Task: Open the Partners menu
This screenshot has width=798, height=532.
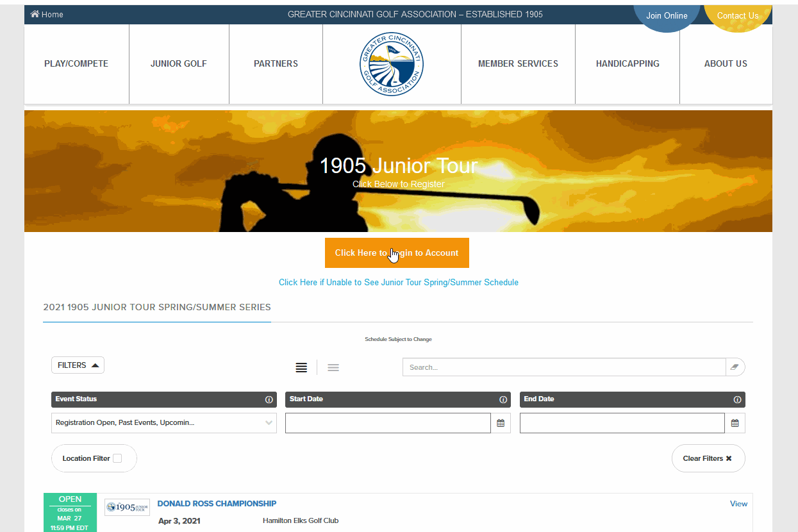Action: click(276, 63)
